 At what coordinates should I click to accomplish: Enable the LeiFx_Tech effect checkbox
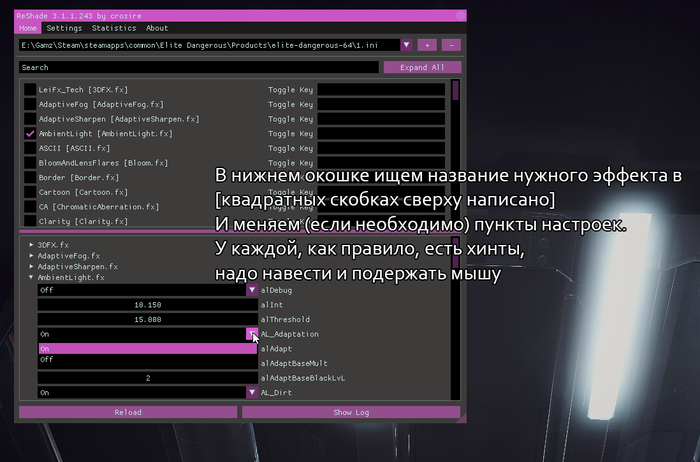[x=30, y=90]
